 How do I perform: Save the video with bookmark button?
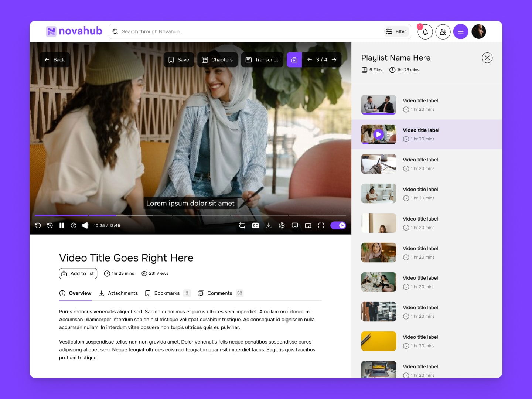[x=179, y=60]
